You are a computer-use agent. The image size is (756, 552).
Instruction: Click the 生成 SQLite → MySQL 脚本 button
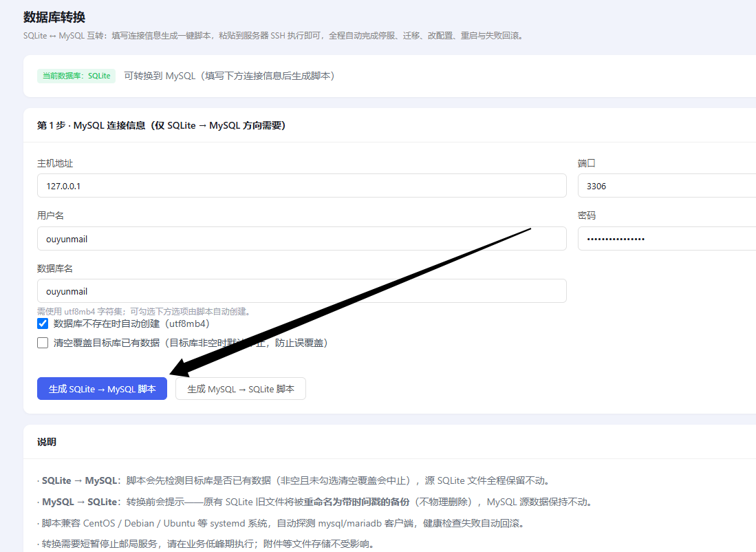point(102,388)
